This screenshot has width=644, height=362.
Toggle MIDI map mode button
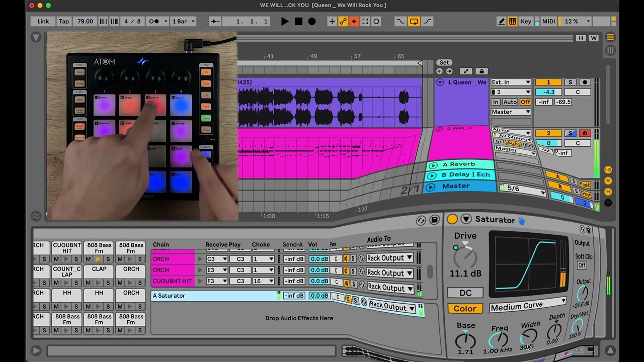point(548,21)
